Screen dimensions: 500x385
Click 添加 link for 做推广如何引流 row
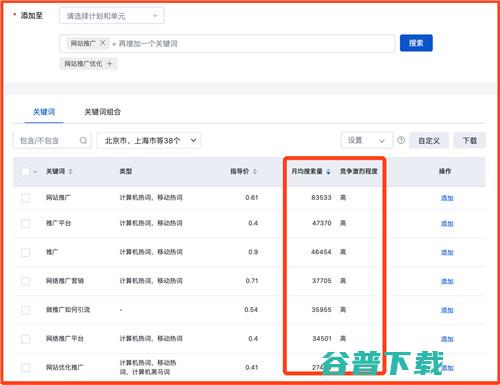pyautogui.click(x=447, y=310)
